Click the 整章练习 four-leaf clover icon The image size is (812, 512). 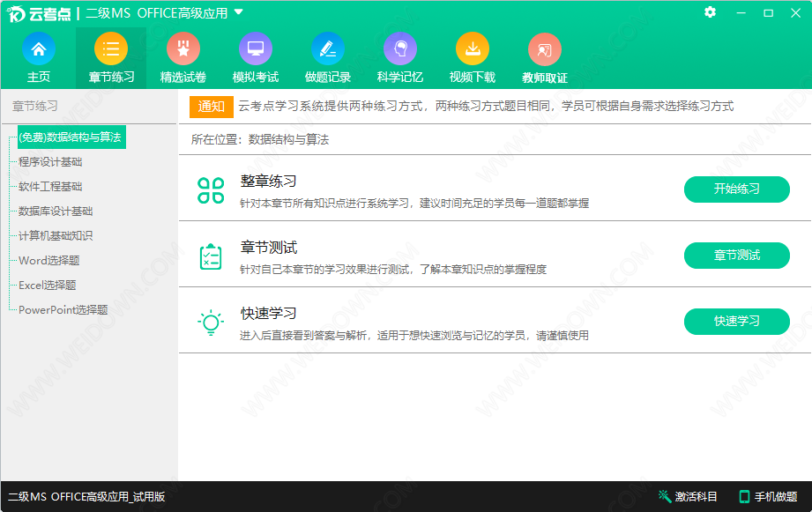coord(211,190)
